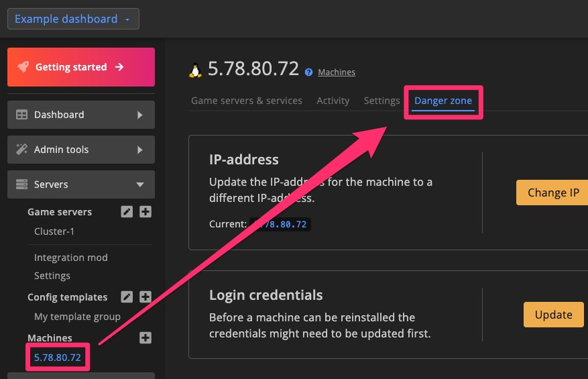Open the Example dashboard dropdown
This screenshot has width=588, height=379.
(x=73, y=19)
